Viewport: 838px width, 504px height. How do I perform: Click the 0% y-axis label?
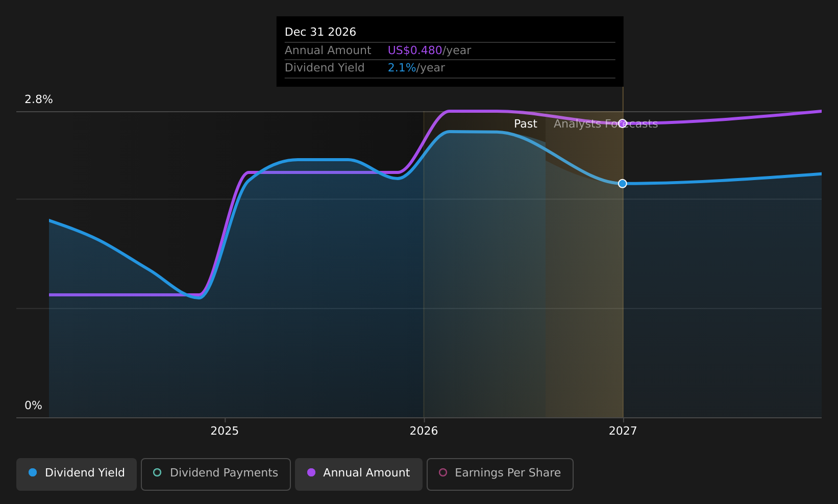click(33, 406)
